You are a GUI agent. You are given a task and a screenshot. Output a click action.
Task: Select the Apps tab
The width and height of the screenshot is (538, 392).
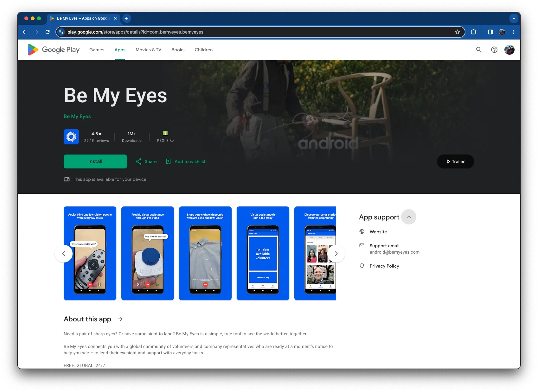point(120,50)
